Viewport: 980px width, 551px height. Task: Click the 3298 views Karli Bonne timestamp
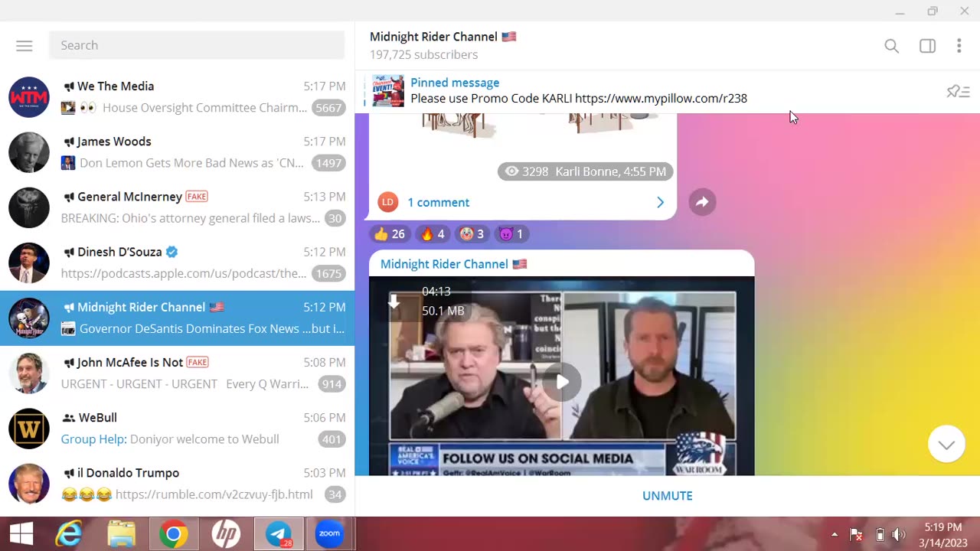[x=586, y=171]
